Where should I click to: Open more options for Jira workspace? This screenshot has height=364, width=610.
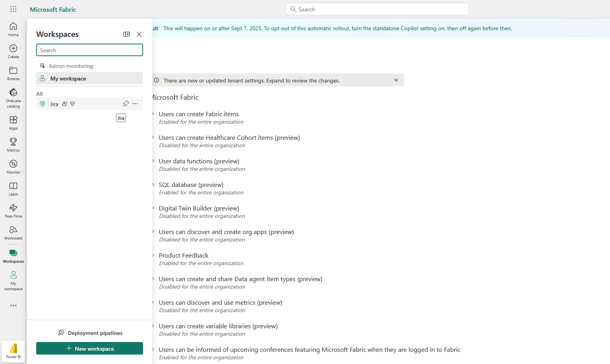click(x=135, y=104)
